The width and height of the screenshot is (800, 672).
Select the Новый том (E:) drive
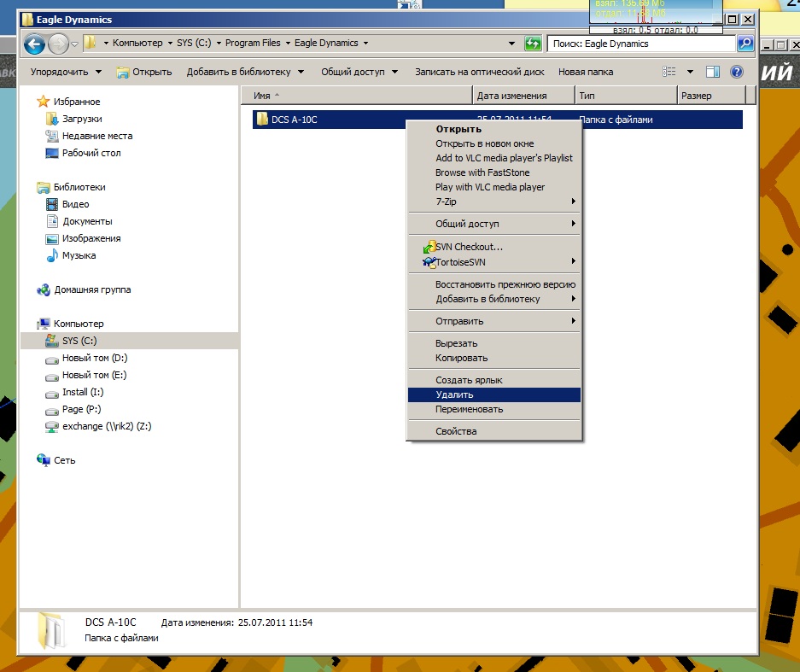85,375
